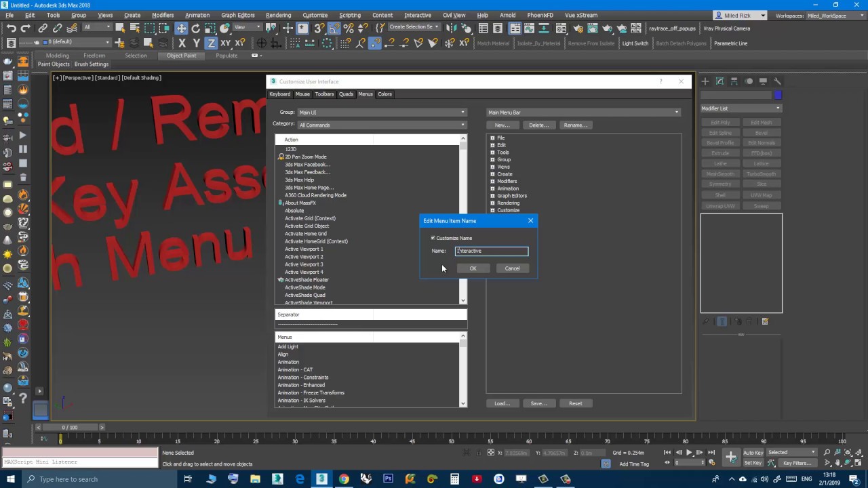Click the Undo arrow icon
The height and width of the screenshot is (488, 868).
(x=11, y=28)
